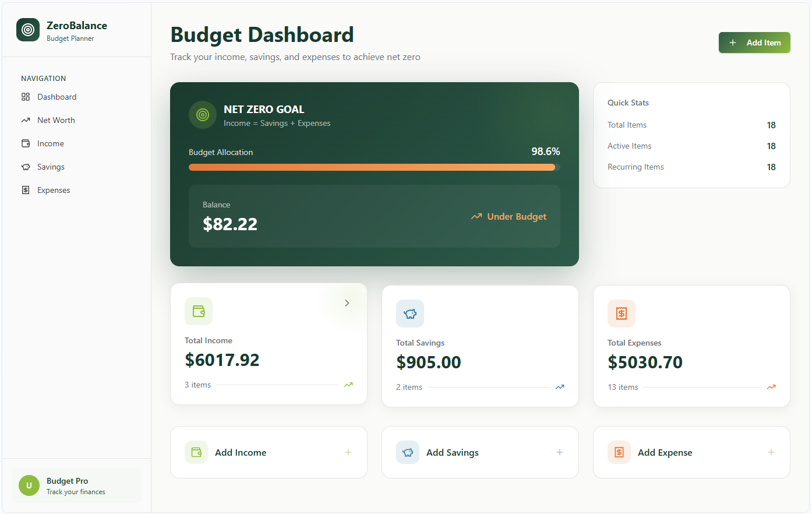Open the Total Income card chevron
This screenshot has width=812, height=514.
point(347,303)
